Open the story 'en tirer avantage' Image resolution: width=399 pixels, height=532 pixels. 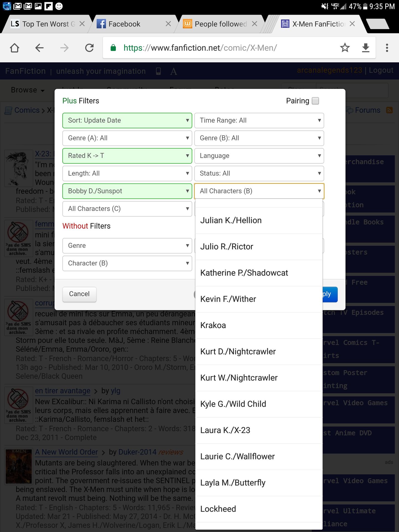(63, 391)
